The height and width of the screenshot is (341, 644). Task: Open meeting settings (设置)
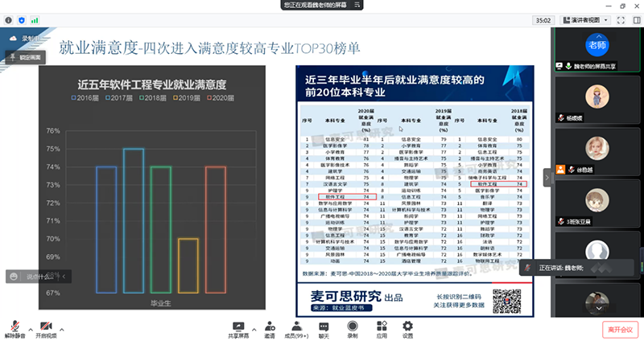[407, 327]
